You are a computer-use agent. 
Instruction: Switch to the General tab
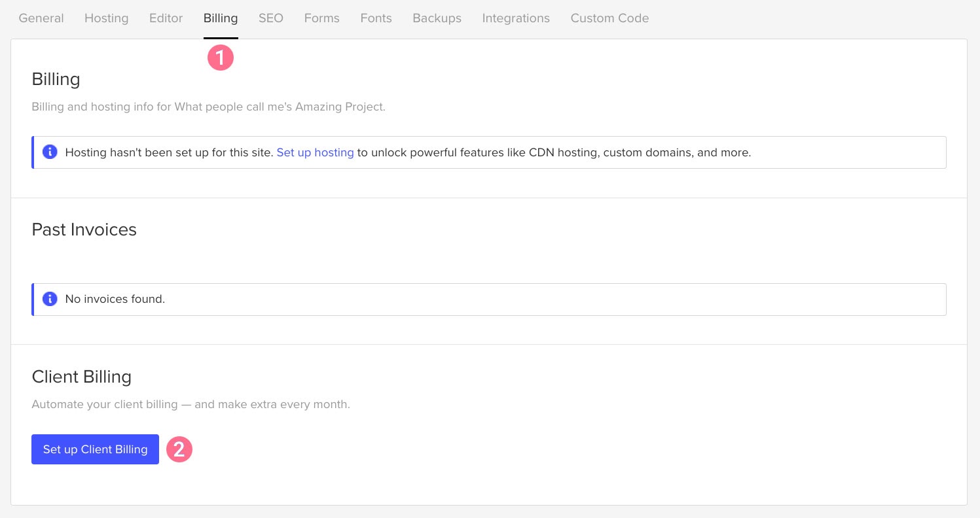click(41, 18)
